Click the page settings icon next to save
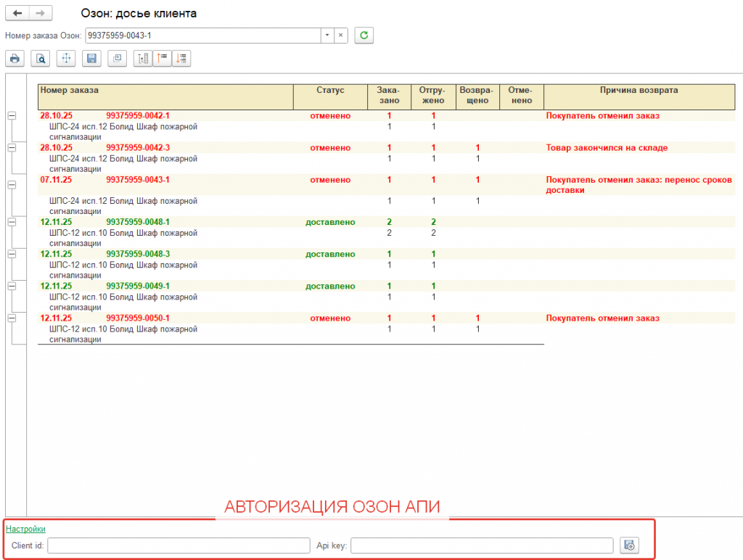 118,59
